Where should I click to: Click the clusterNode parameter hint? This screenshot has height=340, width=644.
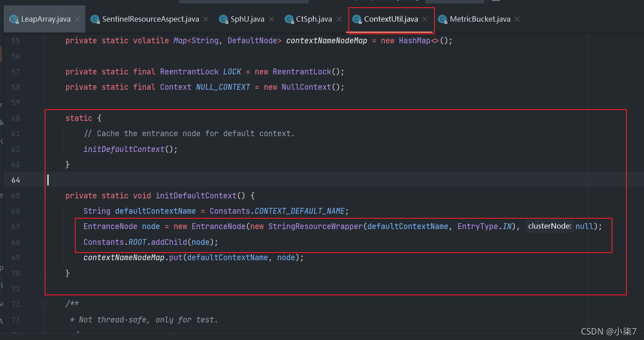tap(549, 226)
